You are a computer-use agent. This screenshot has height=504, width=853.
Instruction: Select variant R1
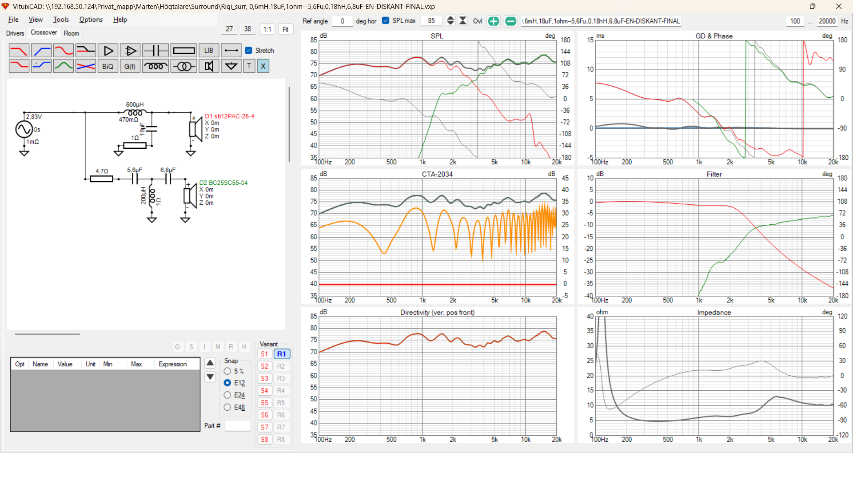click(x=281, y=354)
